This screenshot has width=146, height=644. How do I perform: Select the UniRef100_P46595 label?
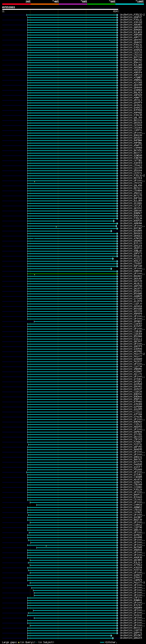click(x=131, y=464)
